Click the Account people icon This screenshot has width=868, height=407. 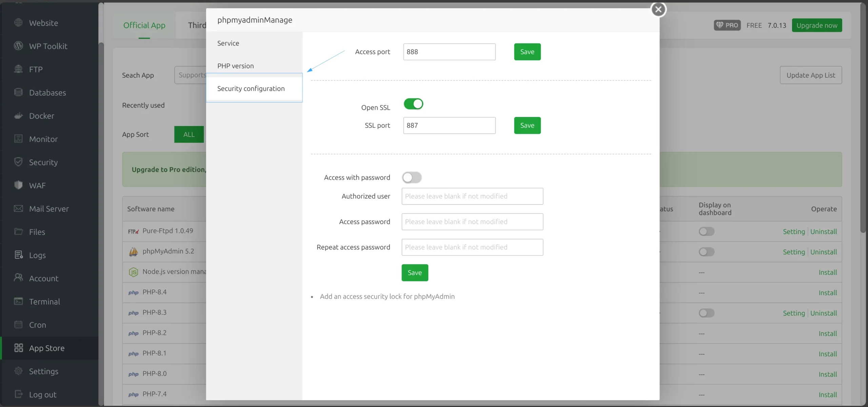(x=19, y=278)
